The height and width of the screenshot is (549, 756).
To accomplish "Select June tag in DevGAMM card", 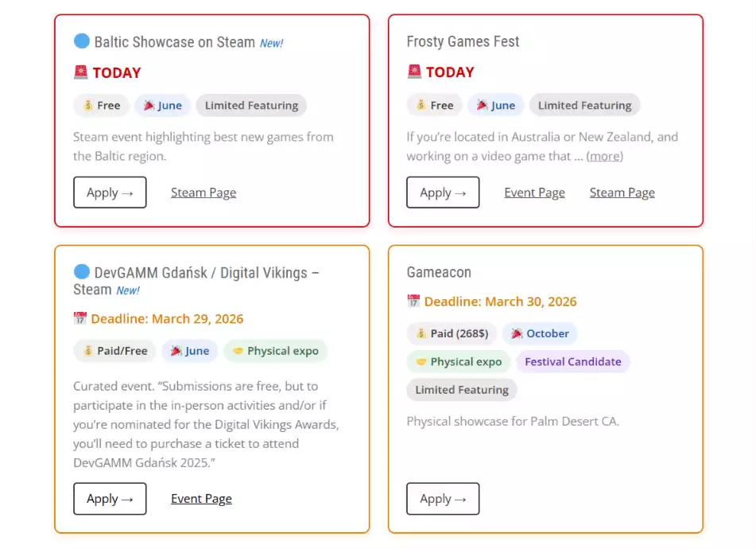I will [189, 351].
